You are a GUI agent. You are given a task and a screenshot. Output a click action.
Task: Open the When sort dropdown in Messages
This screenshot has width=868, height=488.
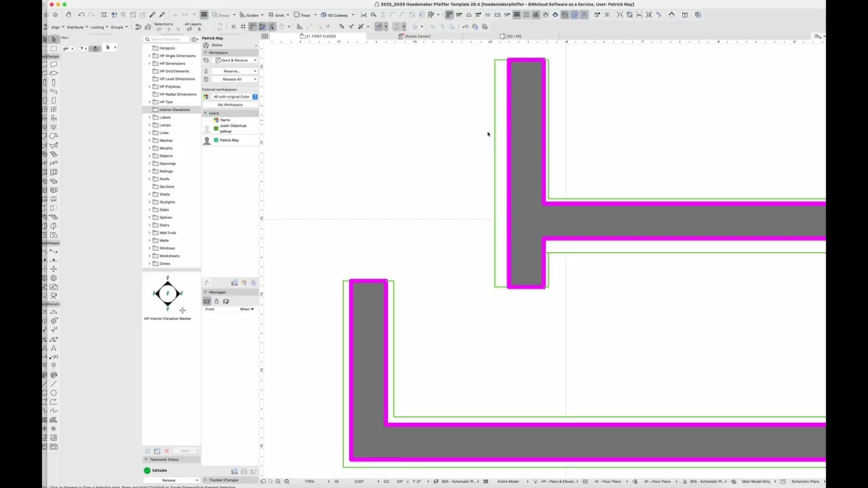pos(247,309)
